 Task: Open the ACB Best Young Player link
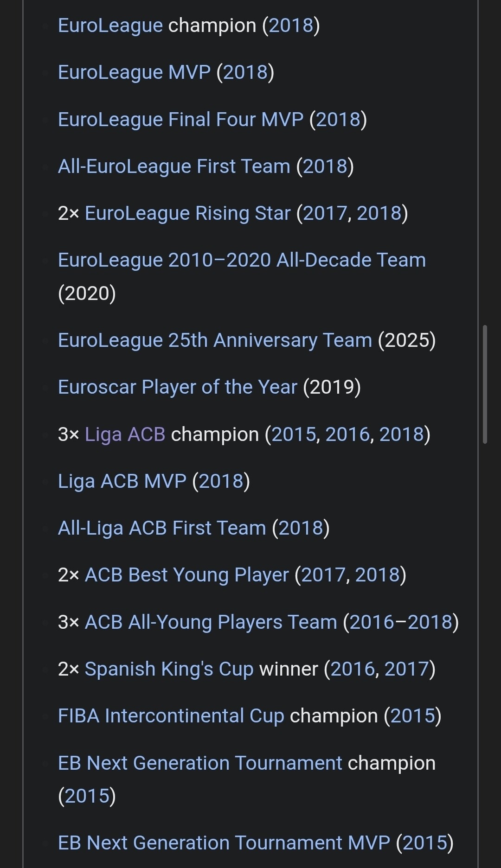coord(186,575)
